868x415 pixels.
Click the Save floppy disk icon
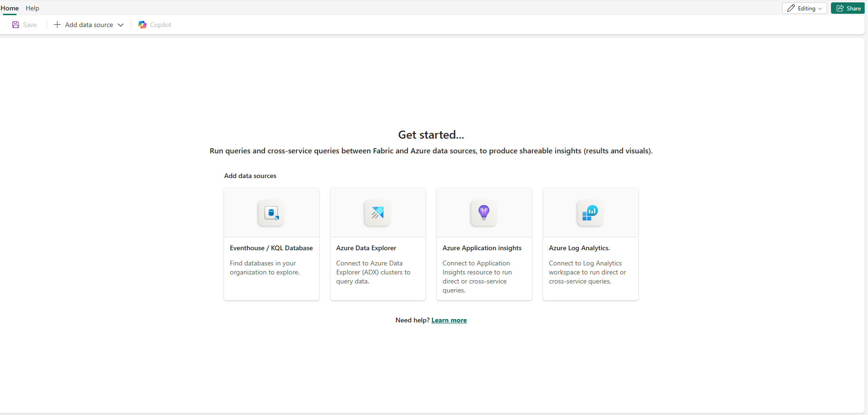[x=16, y=25]
